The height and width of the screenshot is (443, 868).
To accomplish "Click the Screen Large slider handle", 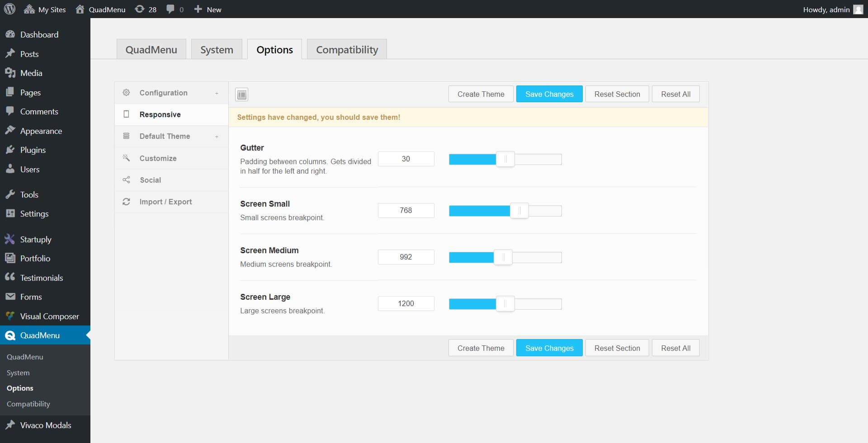I will (505, 304).
